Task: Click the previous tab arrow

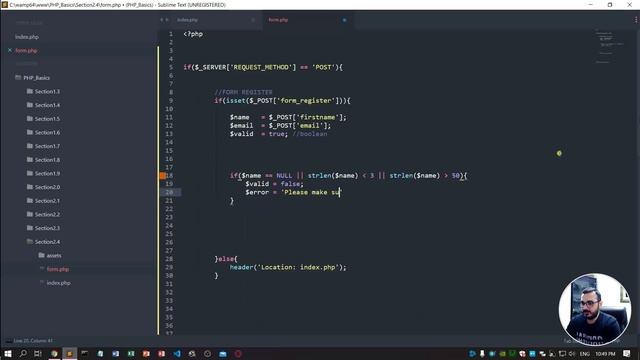Action: (x=162, y=20)
